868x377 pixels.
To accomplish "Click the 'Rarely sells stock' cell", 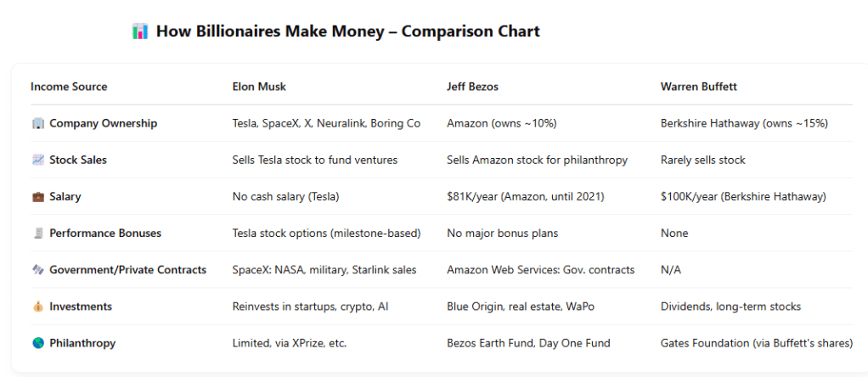I will 703,160.
